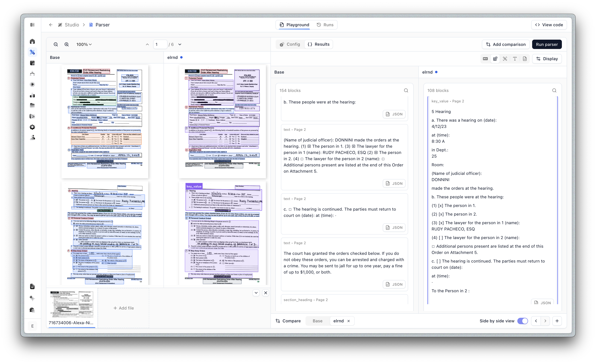Show the previous comparison with left chevron
Screen dimensions: 596x364
point(536,321)
